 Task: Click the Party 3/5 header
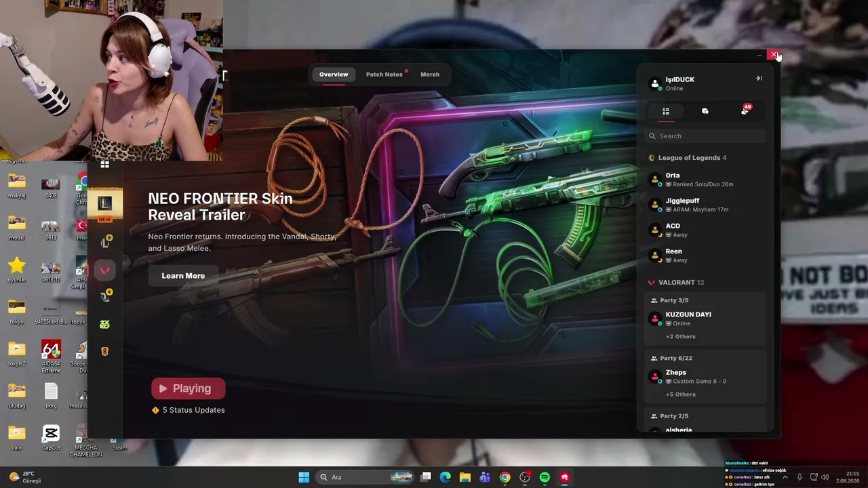[669, 300]
